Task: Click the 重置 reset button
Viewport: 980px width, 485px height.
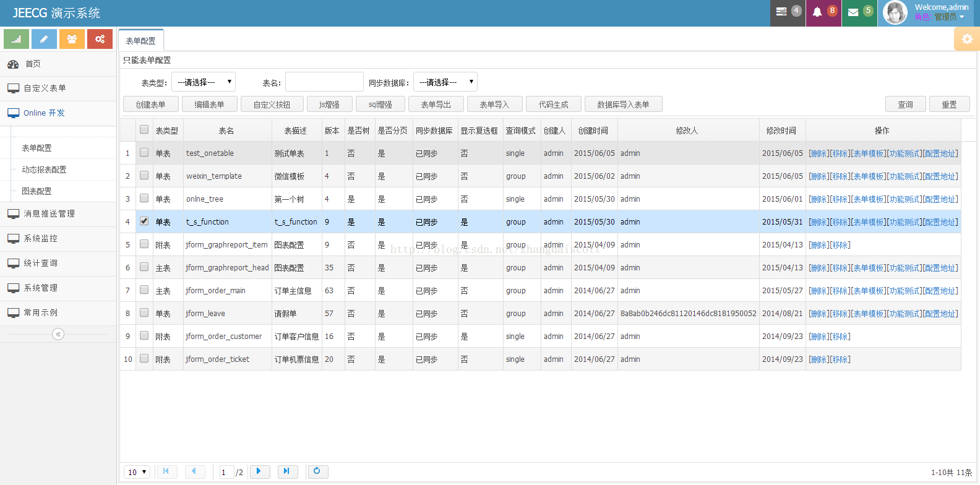Action: pyautogui.click(x=950, y=105)
